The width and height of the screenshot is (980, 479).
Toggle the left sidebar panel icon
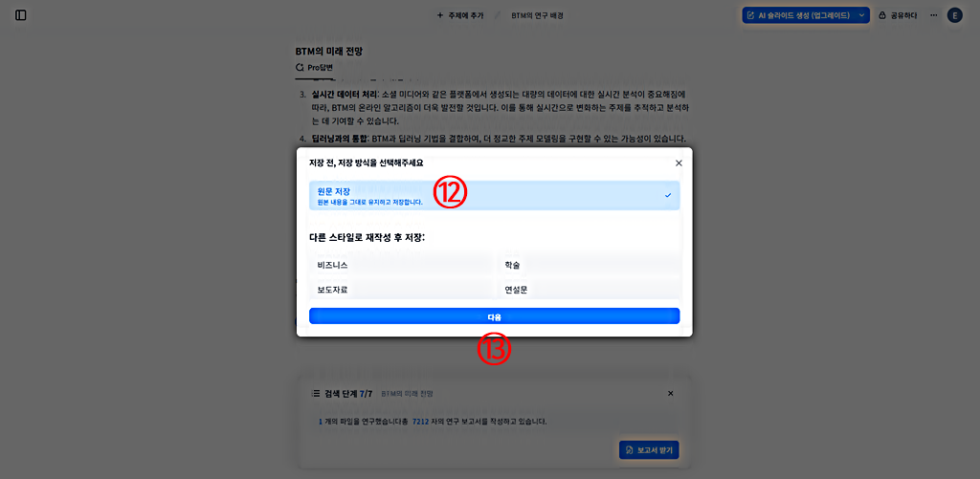(x=21, y=15)
